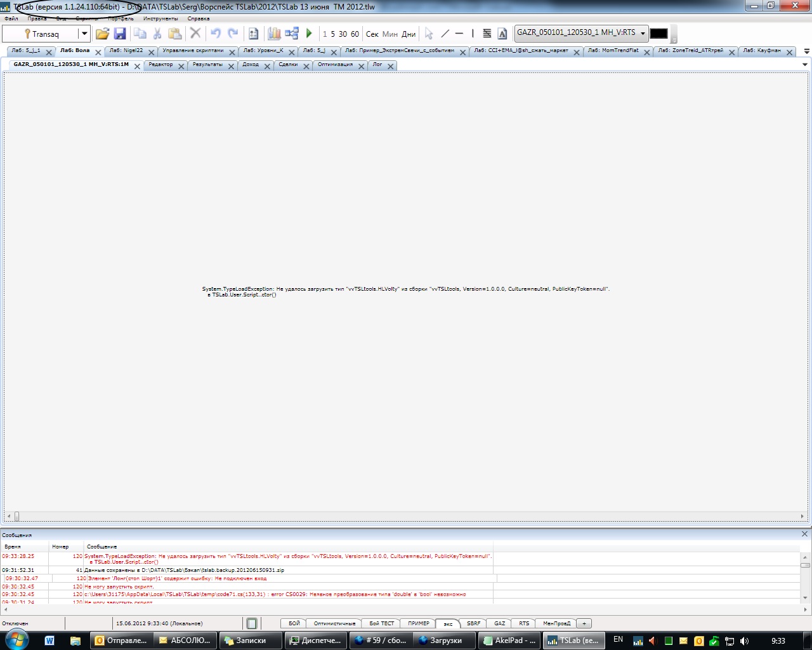Save using the floppy disk icon

[120, 34]
